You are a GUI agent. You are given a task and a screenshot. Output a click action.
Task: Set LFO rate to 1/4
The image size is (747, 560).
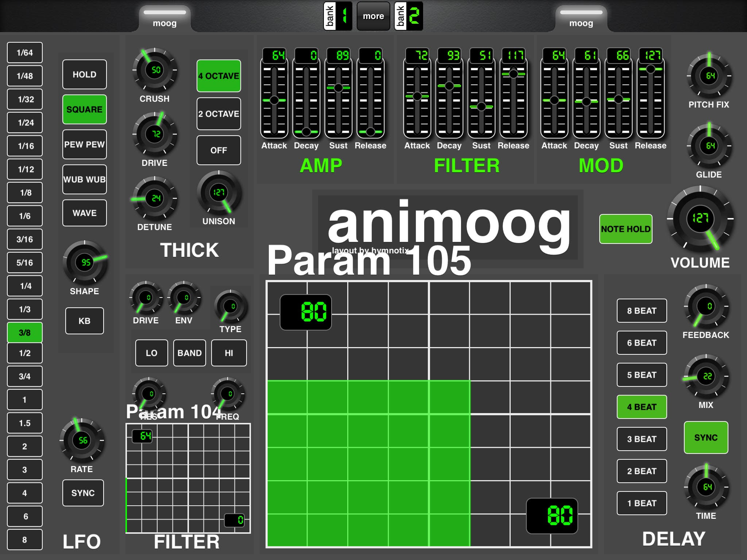[x=25, y=286]
